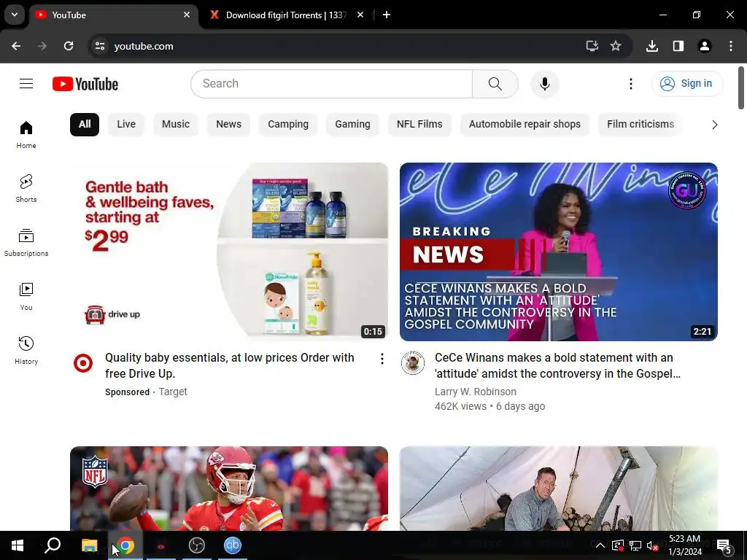Install YouTube app via address bar icon
Viewport: 747px width, 560px height.
click(592, 46)
